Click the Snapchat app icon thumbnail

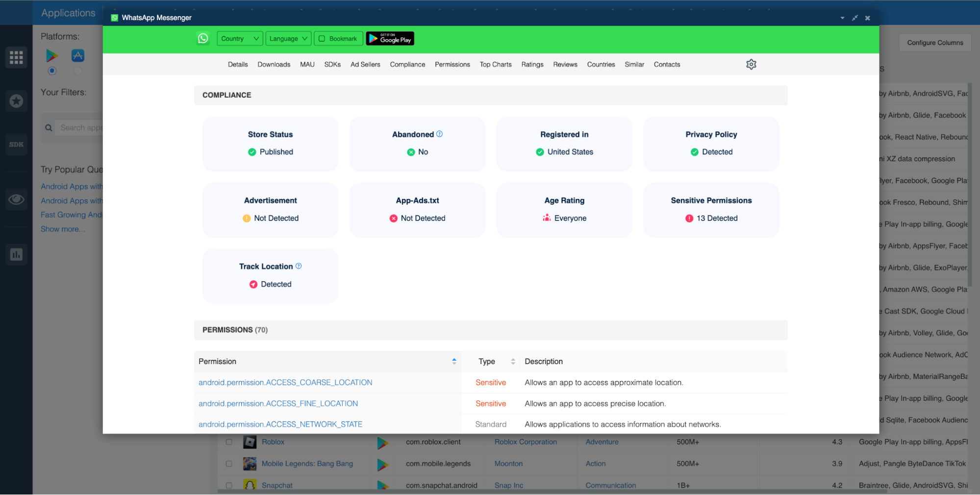point(250,485)
